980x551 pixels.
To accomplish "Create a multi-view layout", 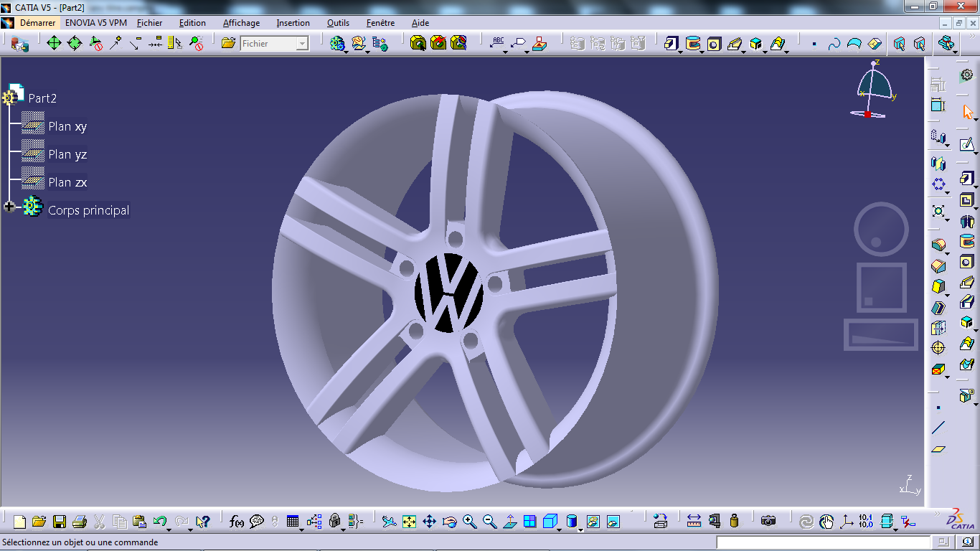I will click(x=529, y=522).
